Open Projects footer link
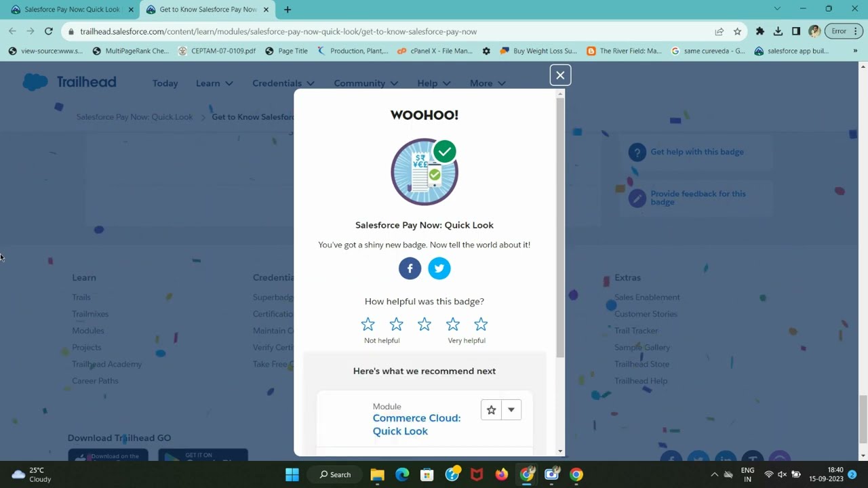The image size is (868, 488). (x=87, y=348)
